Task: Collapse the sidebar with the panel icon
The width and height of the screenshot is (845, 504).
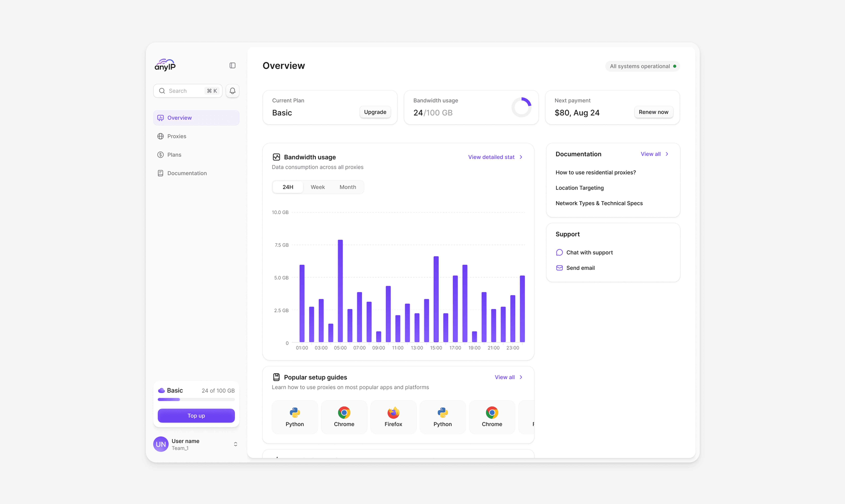Action: (232, 65)
